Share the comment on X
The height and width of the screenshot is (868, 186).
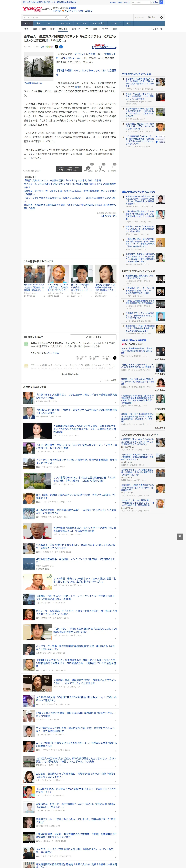coord(114,358)
